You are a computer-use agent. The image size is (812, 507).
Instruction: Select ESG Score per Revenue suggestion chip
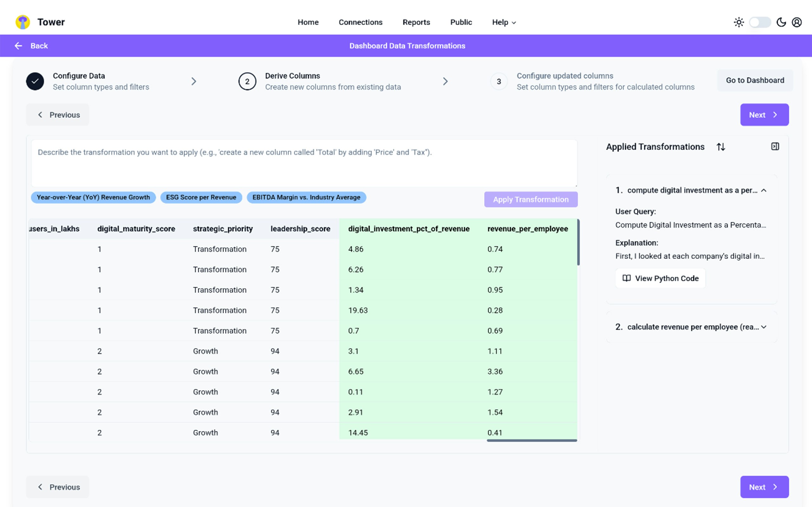coord(201,197)
